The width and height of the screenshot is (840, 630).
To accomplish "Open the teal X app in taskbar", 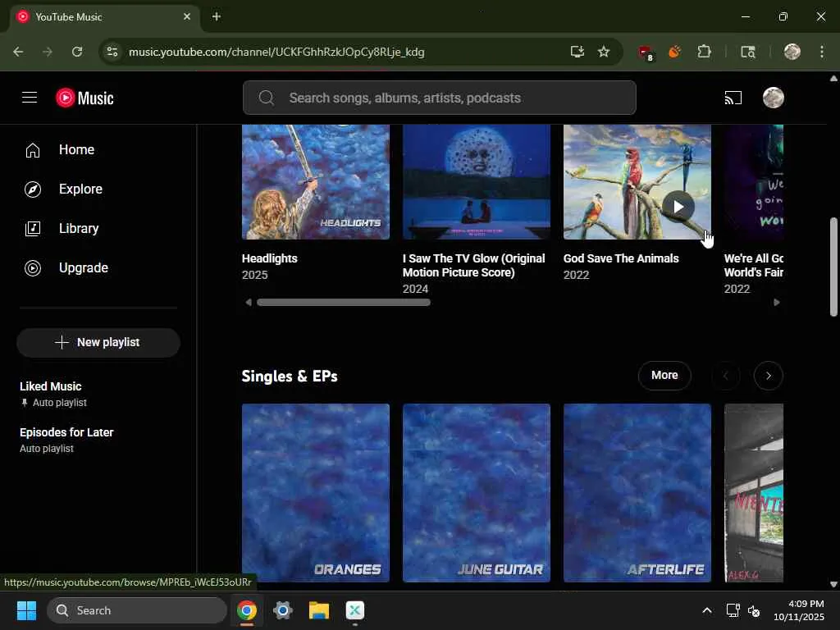I will pos(354,610).
